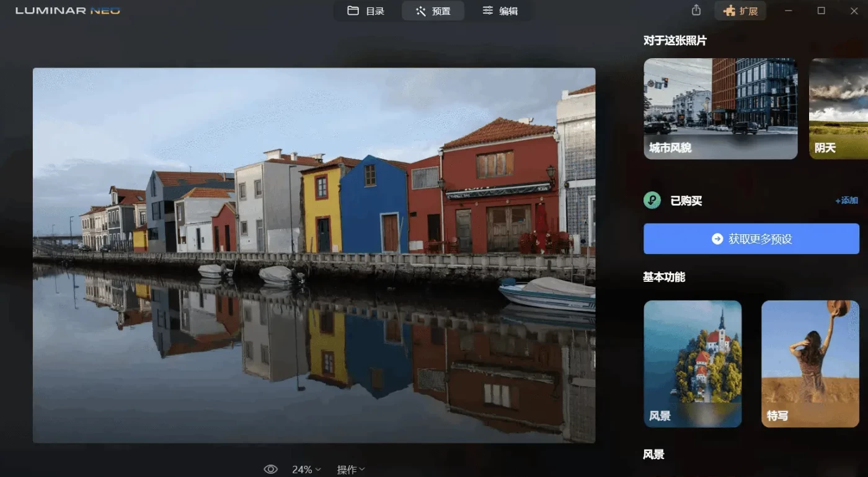The height and width of the screenshot is (477, 868).
Task: Click the LUMINAR NEO logo
Action: [67, 10]
